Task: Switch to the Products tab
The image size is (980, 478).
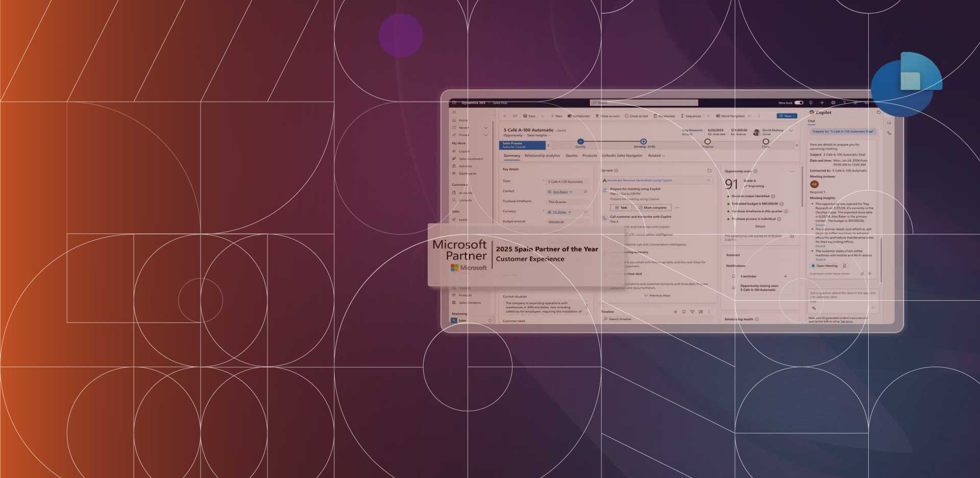Action: pyautogui.click(x=590, y=156)
